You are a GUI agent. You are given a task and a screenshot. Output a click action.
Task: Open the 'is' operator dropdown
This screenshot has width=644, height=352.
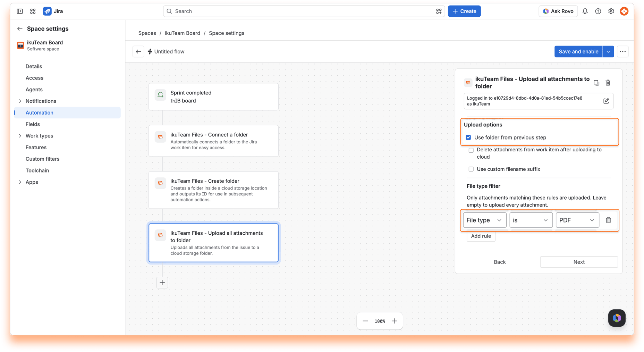pos(531,220)
